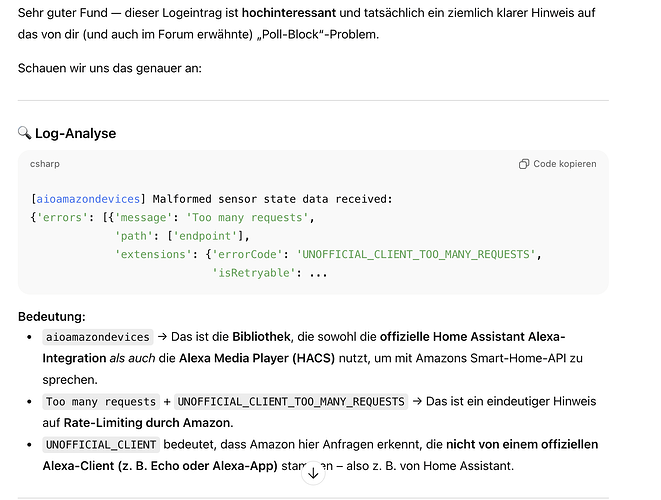Click the bold word hochinteressant
The width and height of the screenshot is (661, 500).
[289, 13]
